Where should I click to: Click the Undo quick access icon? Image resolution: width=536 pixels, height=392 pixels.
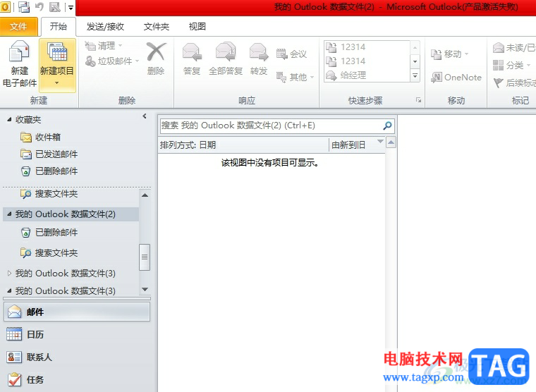tap(39, 7)
